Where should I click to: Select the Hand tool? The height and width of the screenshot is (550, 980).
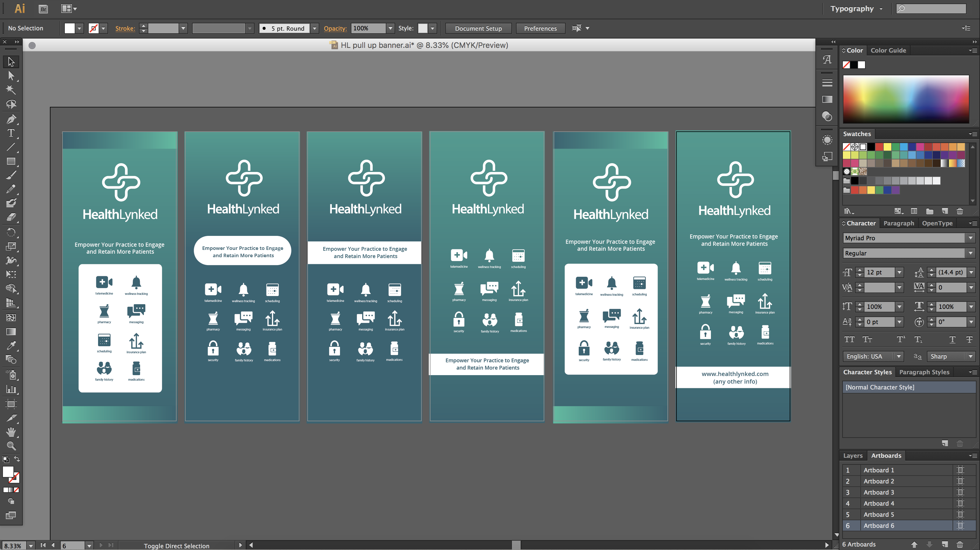point(11,432)
